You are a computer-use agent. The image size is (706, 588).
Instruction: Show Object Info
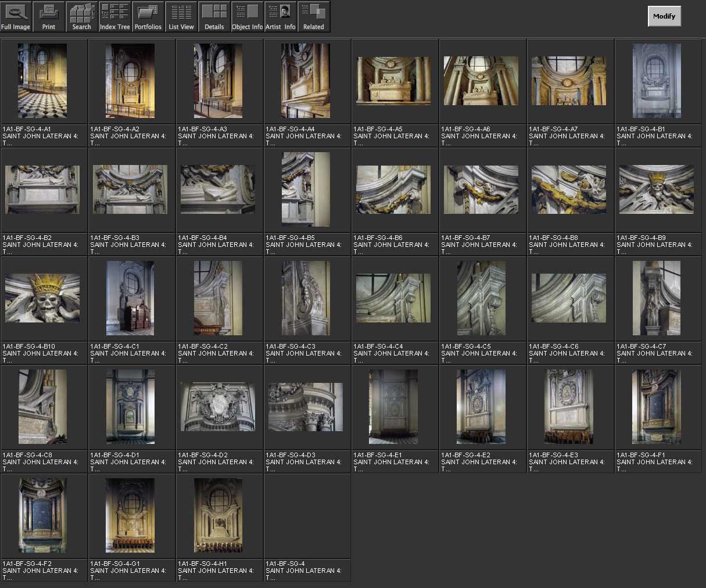248,16
